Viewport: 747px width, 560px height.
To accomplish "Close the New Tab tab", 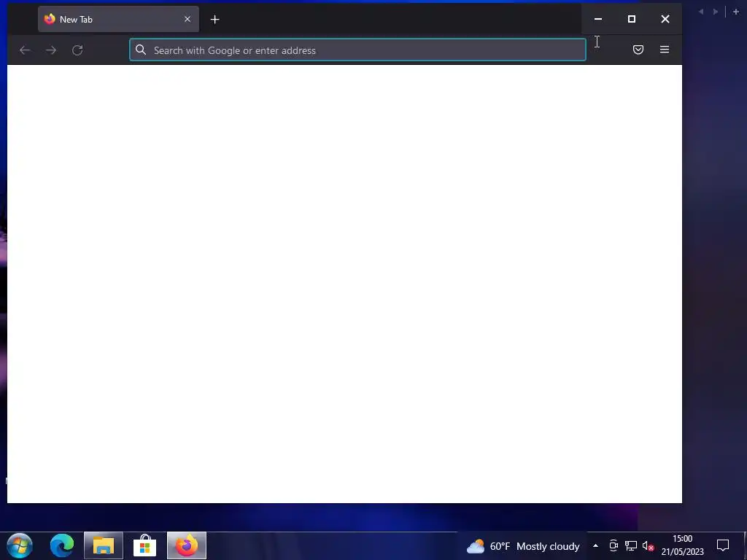I will pyautogui.click(x=187, y=19).
